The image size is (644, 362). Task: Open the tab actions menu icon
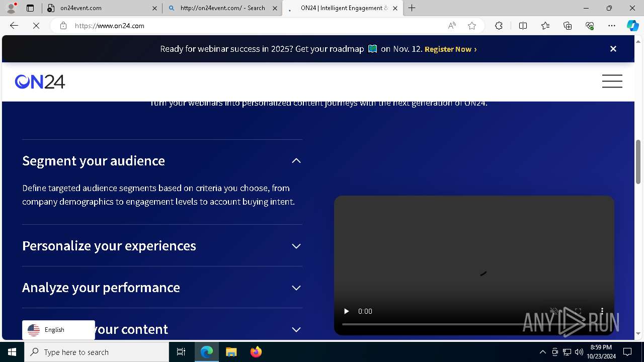[30, 8]
